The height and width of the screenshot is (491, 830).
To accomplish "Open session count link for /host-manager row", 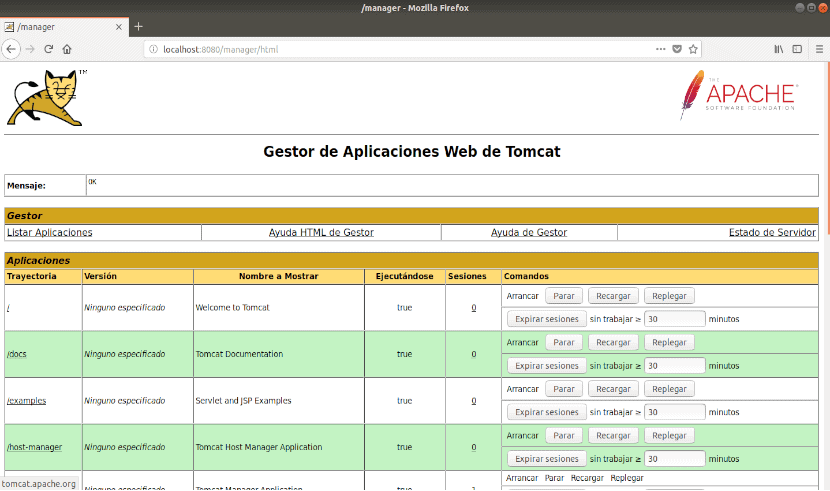I will pos(474,447).
